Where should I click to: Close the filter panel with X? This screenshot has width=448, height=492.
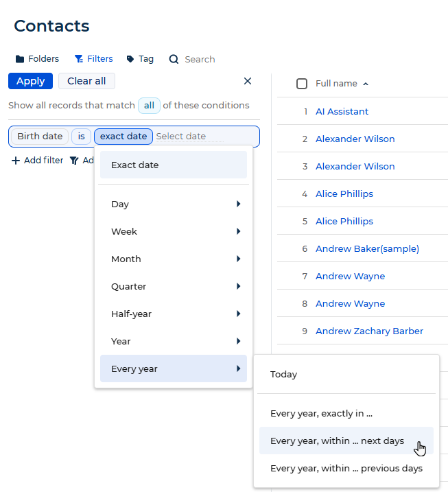pos(248,81)
